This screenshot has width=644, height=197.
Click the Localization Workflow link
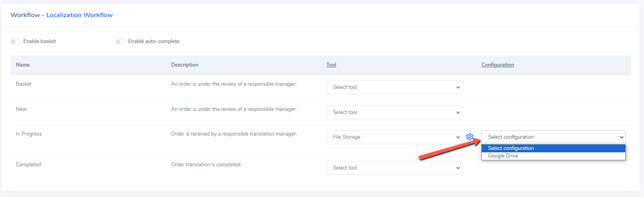(80, 15)
